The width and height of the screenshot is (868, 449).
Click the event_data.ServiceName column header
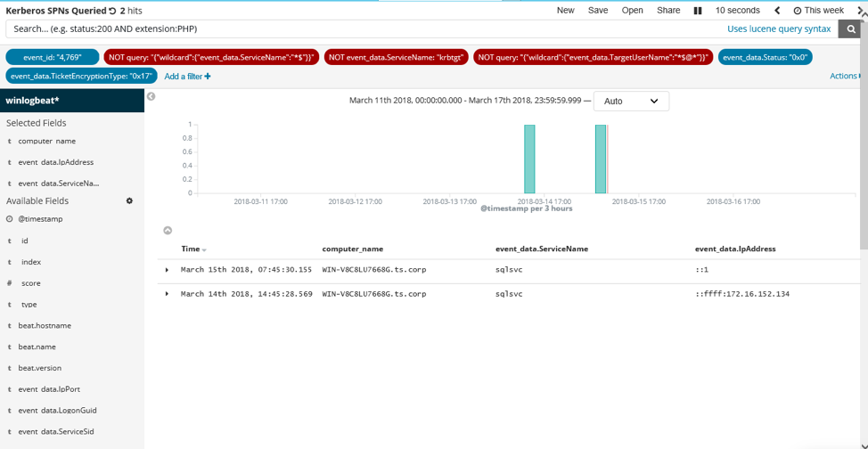point(542,249)
